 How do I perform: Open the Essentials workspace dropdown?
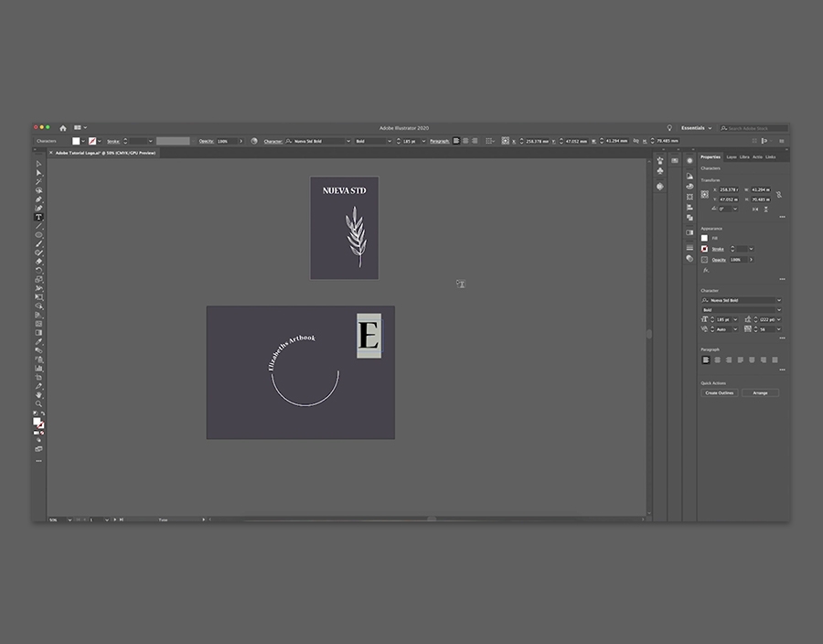(697, 127)
